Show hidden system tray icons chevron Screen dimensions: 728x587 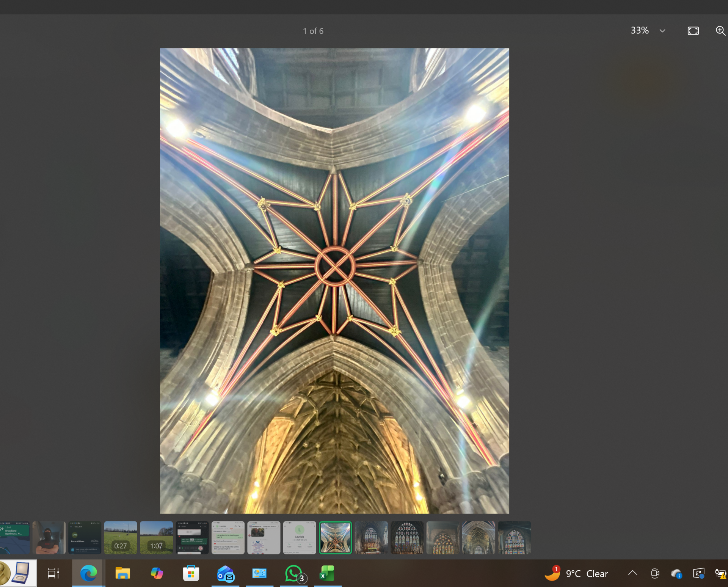632,573
